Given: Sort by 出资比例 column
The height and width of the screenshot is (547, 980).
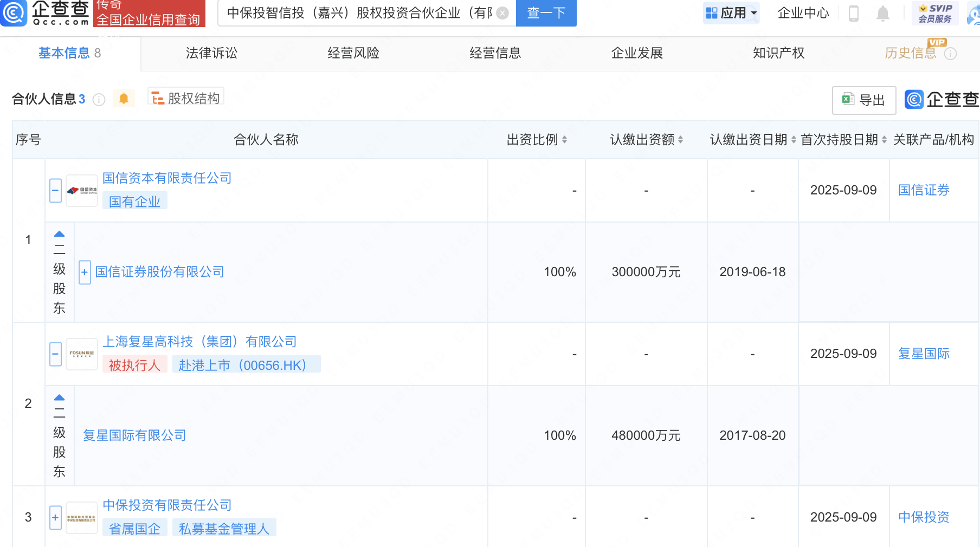Looking at the screenshot, I should pos(564,140).
